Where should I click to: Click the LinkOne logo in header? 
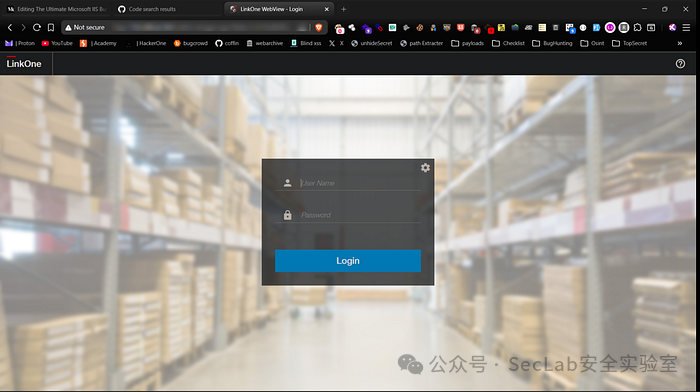24,64
